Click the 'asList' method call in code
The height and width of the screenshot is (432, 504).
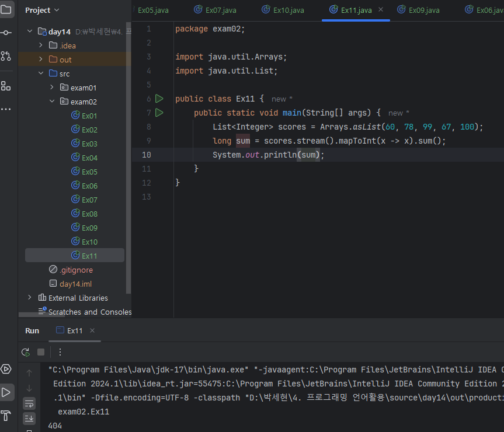367,127
